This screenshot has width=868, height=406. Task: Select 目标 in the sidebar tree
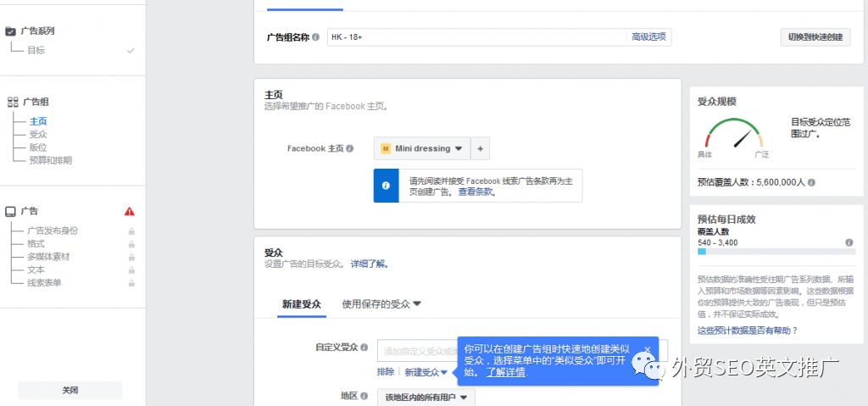pyautogui.click(x=36, y=50)
